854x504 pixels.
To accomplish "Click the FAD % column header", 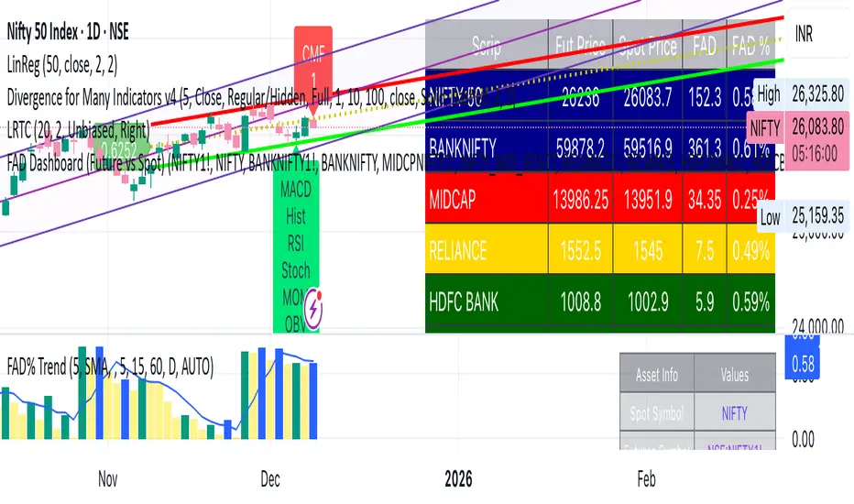I will pos(750,46).
